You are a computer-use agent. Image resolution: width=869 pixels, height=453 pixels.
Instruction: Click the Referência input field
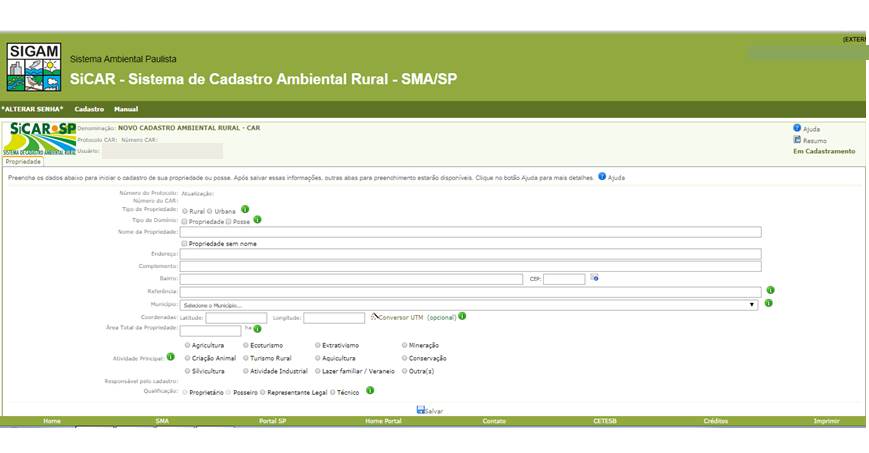(x=471, y=292)
